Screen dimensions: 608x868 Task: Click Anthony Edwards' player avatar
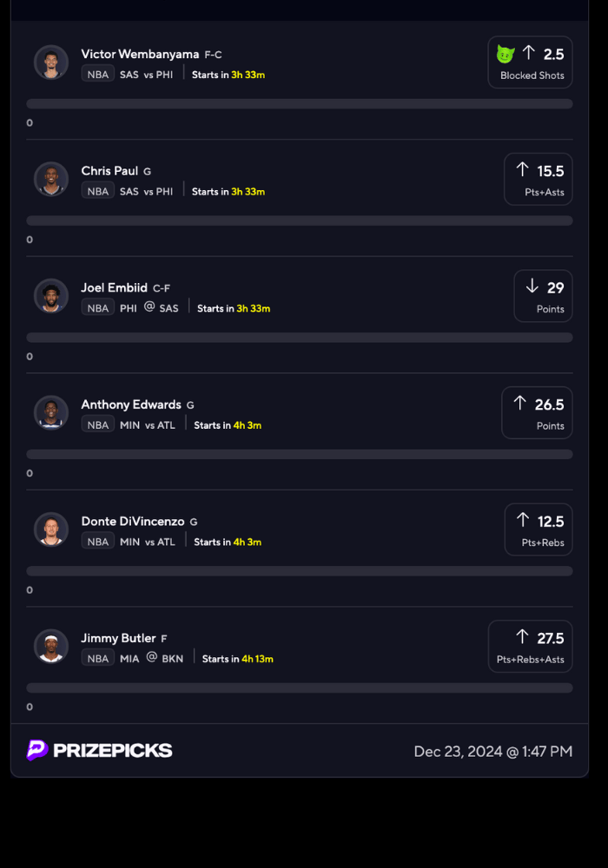51,412
